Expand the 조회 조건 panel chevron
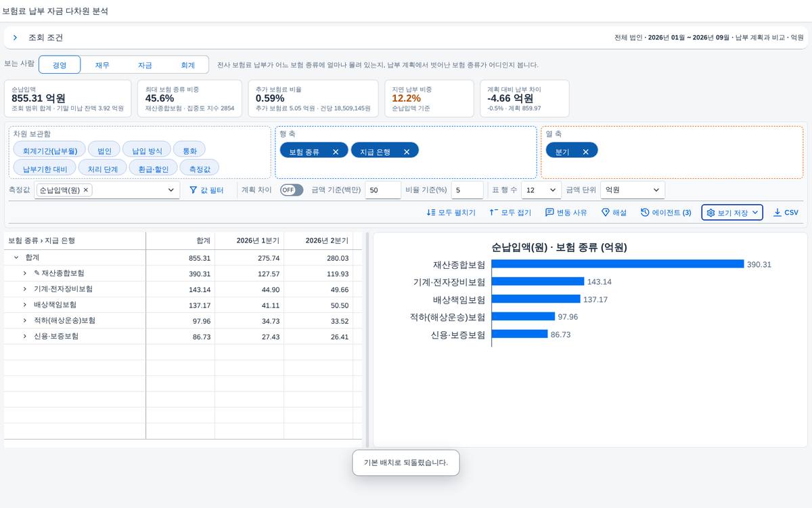812x508 pixels. tap(15, 38)
